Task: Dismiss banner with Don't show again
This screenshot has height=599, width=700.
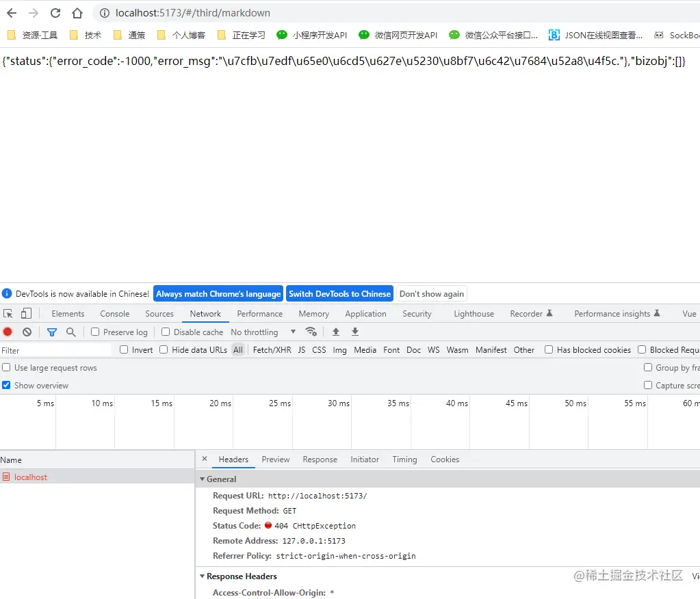Action: pyautogui.click(x=431, y=293)
